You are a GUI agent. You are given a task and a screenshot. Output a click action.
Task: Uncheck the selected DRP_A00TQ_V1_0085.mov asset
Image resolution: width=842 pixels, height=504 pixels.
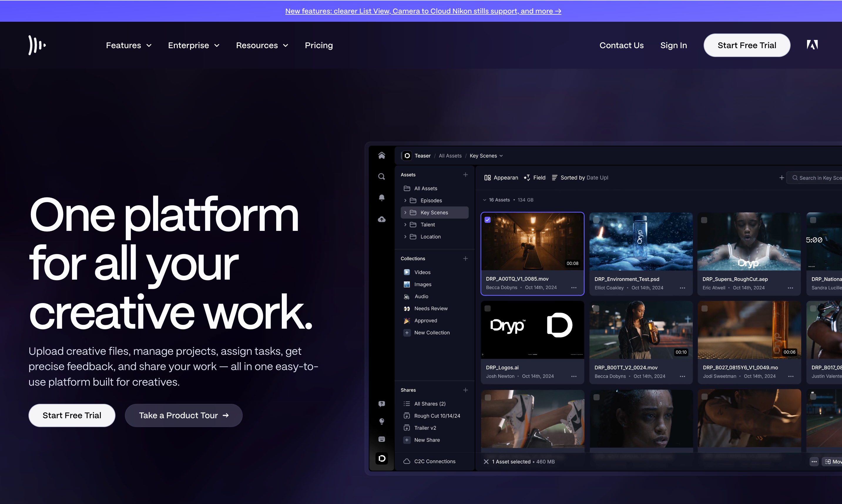(487, 220)
